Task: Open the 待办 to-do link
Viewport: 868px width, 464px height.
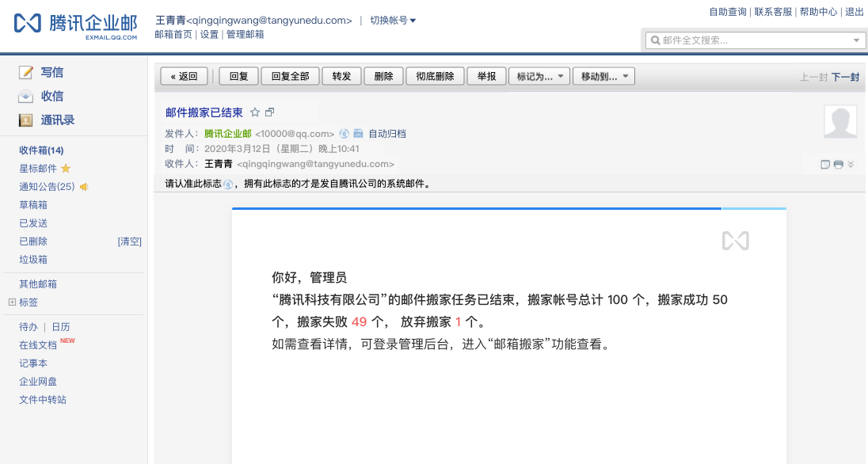Action: pos(29,327)
